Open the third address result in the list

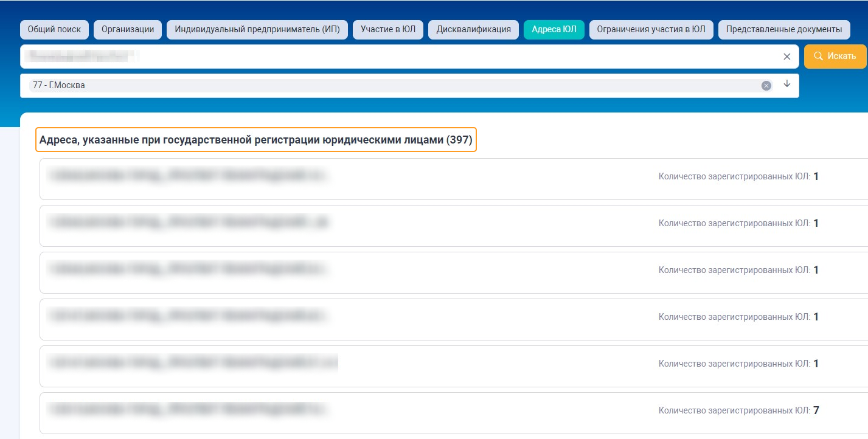click(454, 272)
